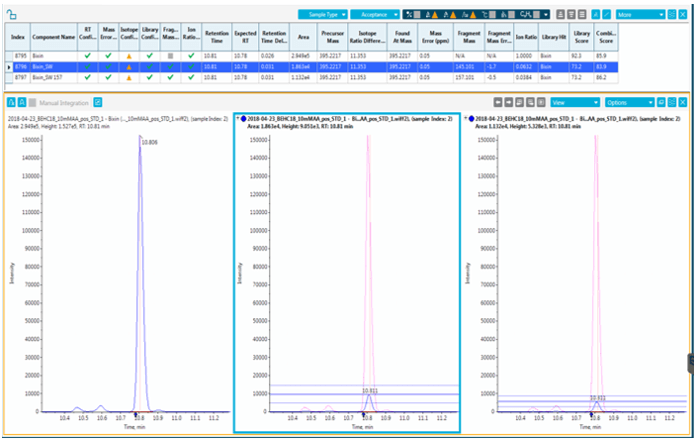This screenshot has width=696, height=440.
Task: Click the percent filter icon in dark filter bar
Action: pyautogui.click(x=409, y=15)
